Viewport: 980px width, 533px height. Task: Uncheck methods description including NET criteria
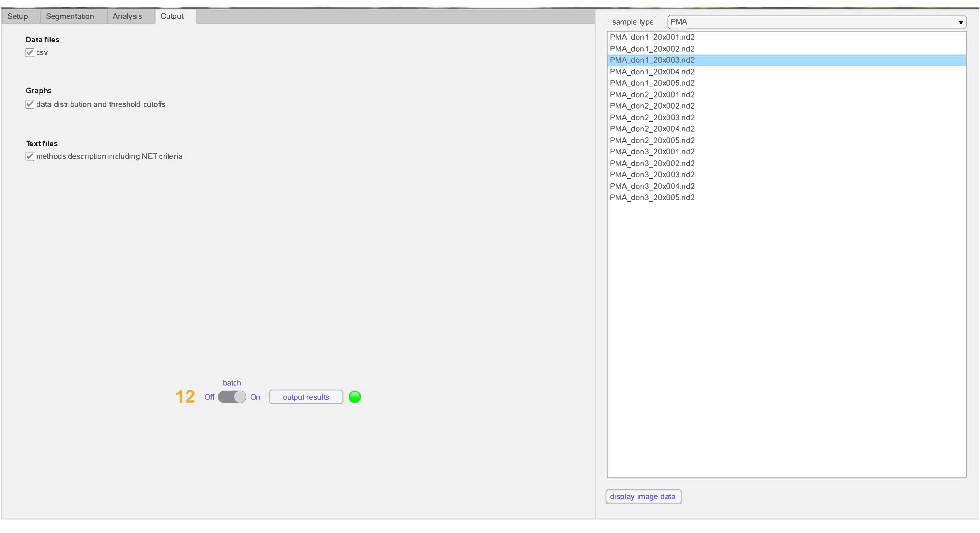point(30,156)
